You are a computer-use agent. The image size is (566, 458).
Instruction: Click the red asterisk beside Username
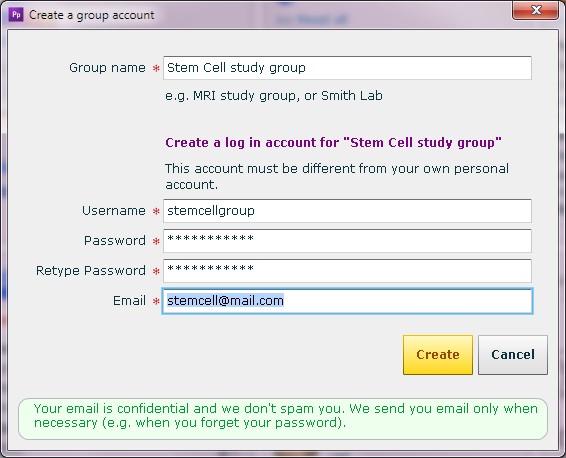point(156,211)
